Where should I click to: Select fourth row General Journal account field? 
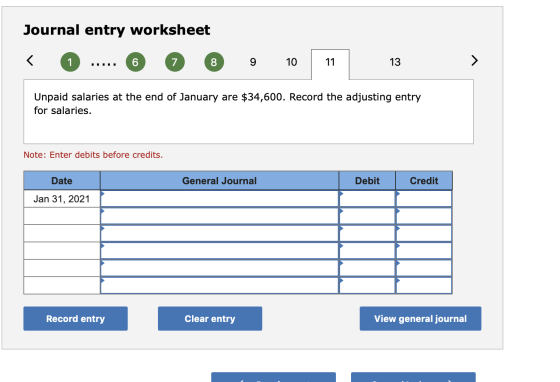coord(219,251)
